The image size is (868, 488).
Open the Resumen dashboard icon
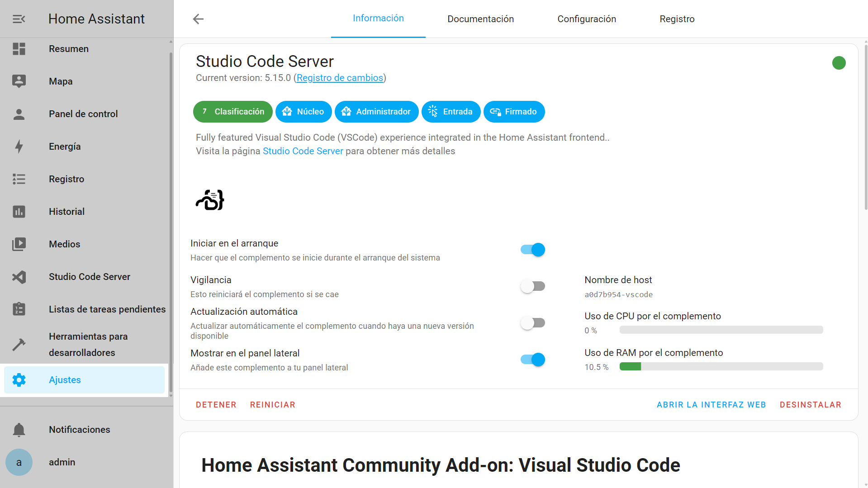pos(19,49)
